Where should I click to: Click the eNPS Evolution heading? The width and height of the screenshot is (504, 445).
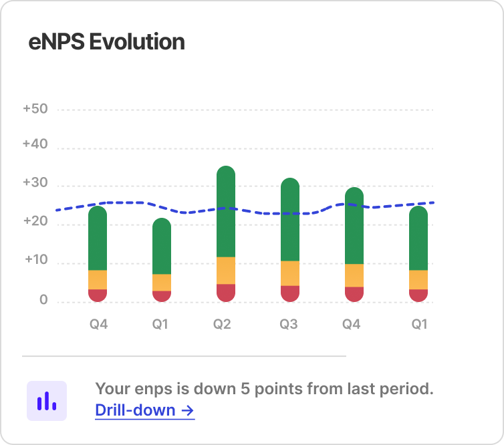point(107,42)
